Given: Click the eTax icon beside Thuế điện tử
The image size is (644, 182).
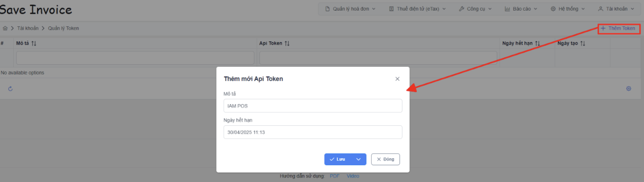Looking at the screenshot, I should pos(392,9).
